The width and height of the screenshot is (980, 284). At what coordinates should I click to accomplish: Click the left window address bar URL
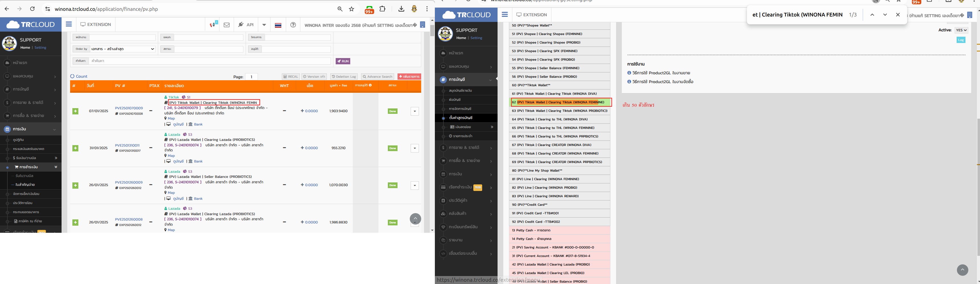(x=106, y=9)
